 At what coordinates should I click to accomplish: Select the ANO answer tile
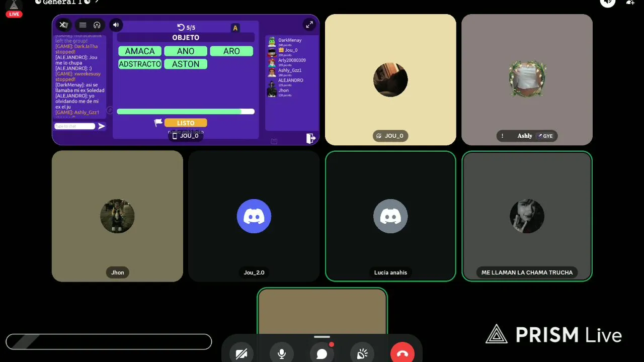point(186,51)
